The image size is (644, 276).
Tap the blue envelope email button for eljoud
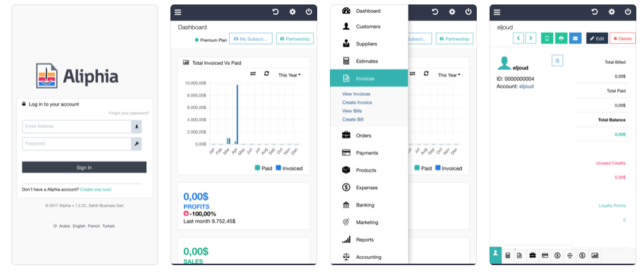click(x=575, y=38)
